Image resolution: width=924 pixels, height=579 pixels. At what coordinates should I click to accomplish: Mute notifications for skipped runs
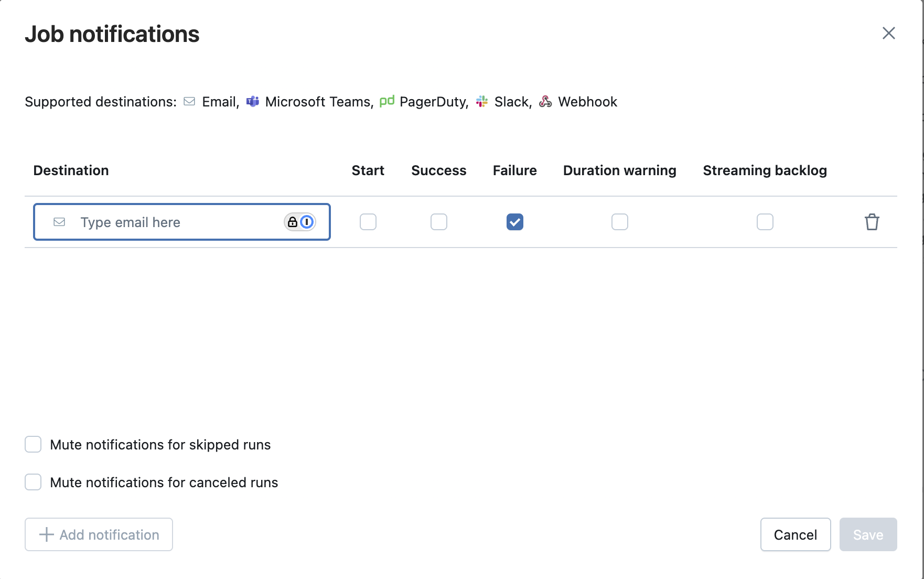point(33,444)
